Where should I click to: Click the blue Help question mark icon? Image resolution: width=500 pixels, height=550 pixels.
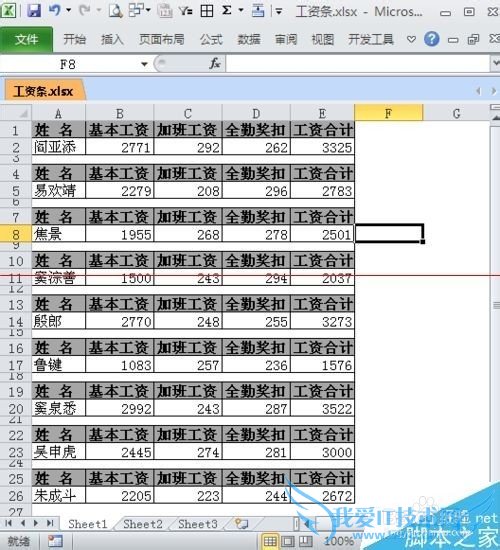[x=431, y=39]
